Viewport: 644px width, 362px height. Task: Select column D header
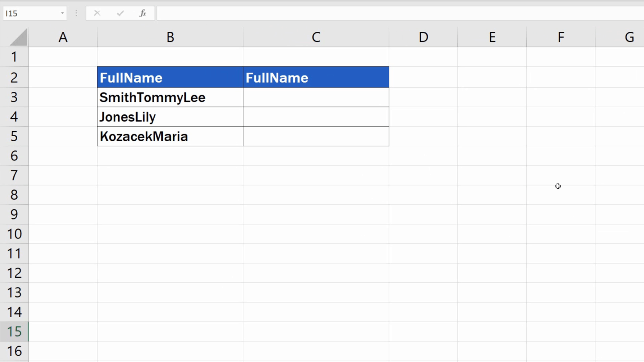(x=423, y=37)
